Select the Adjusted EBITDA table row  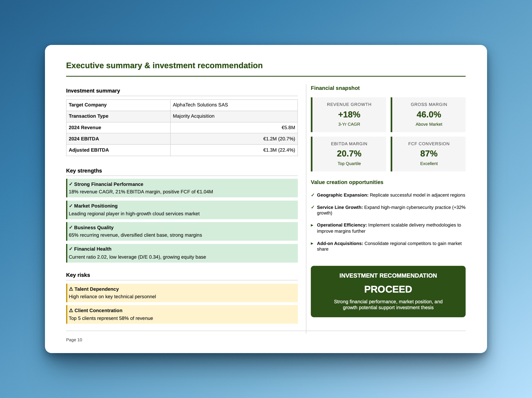(182, 150)
